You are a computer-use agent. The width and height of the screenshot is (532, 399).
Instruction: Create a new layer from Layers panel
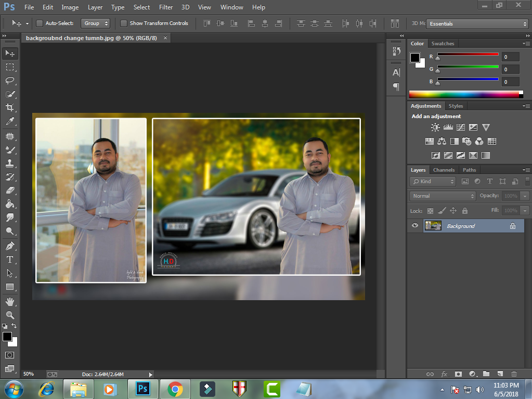point(500,374)
